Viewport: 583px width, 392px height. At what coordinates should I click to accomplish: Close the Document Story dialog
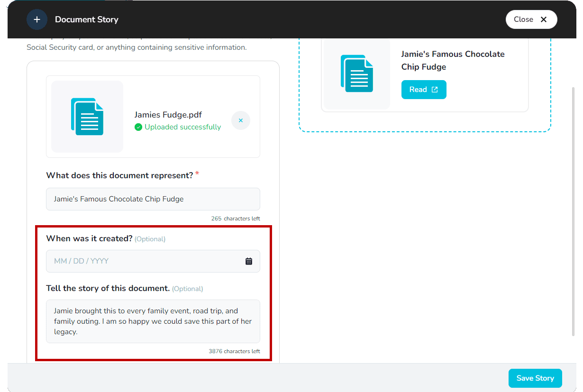pos(531,19)
